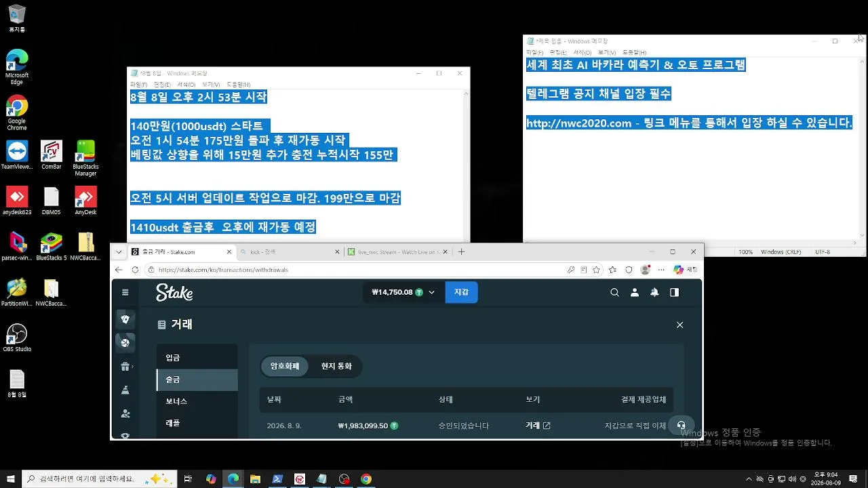Switch to kick search tab
Image resolution: width=868 pixels, height=488 pixels.
pyautogui.click(x=290, y=251)
